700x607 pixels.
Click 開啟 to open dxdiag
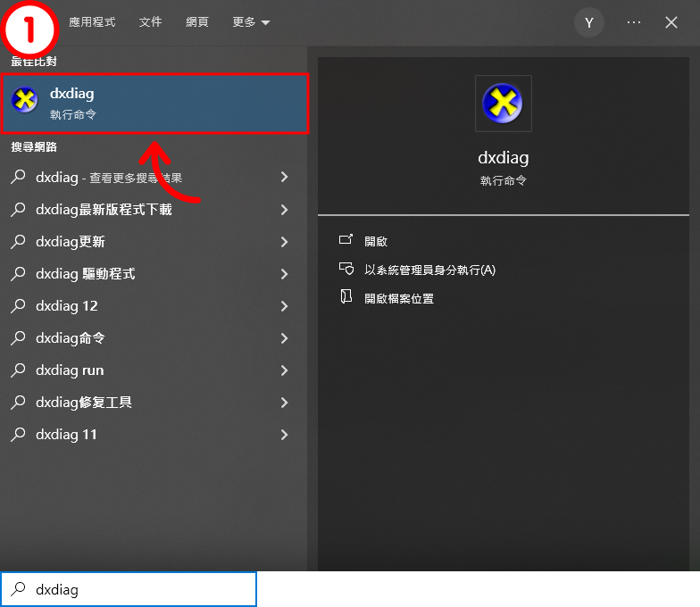(375, 241)
